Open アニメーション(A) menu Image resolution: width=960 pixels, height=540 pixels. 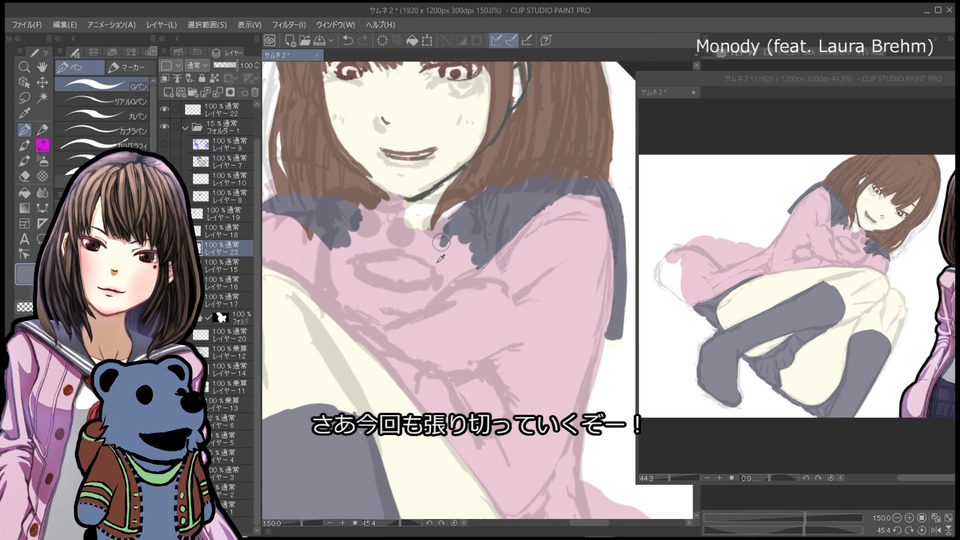point(111,25)
